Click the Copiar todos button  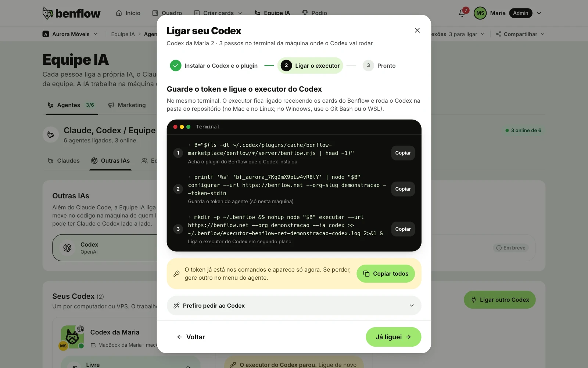(386, 274)
